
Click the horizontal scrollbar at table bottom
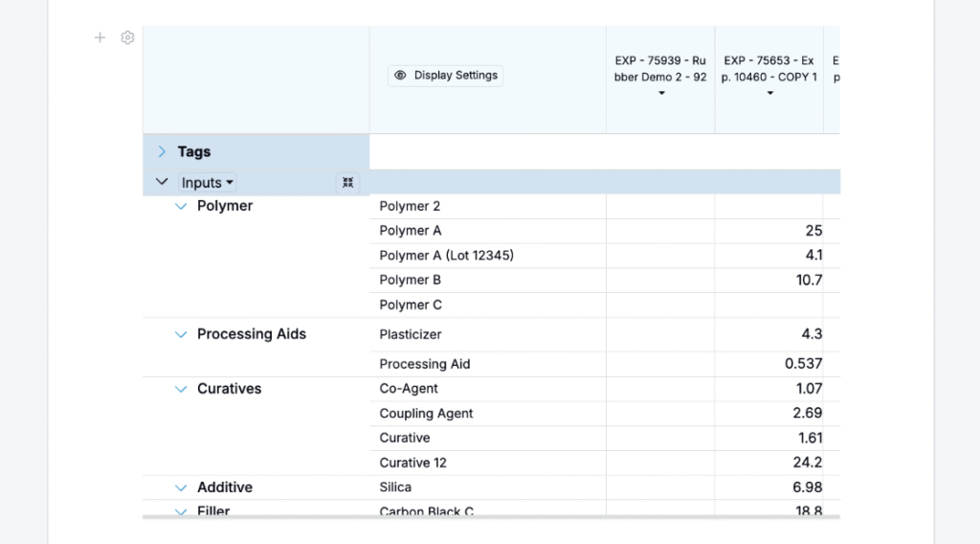pos(491,517)
